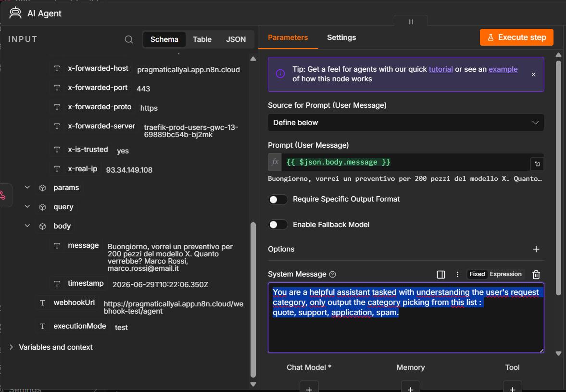Open the Source for Prompt dropdown
The height and width of the screenshot is (392, 566).
point(406,123)
